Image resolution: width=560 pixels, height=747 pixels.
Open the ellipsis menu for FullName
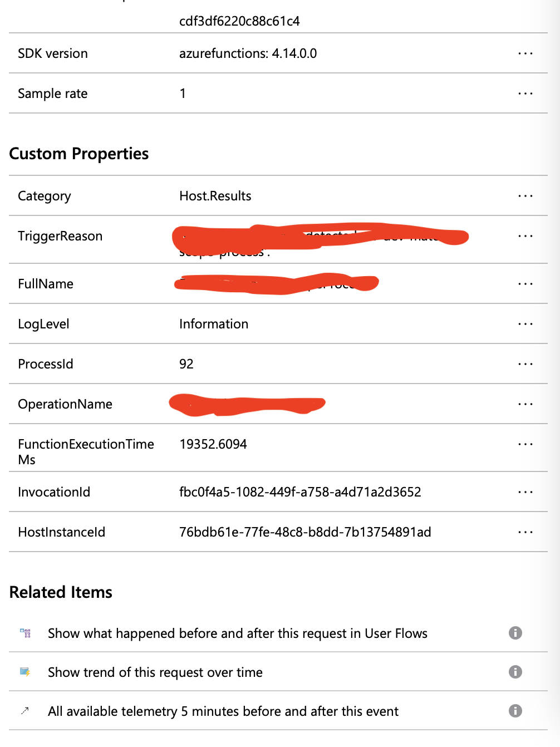point(525,284)
